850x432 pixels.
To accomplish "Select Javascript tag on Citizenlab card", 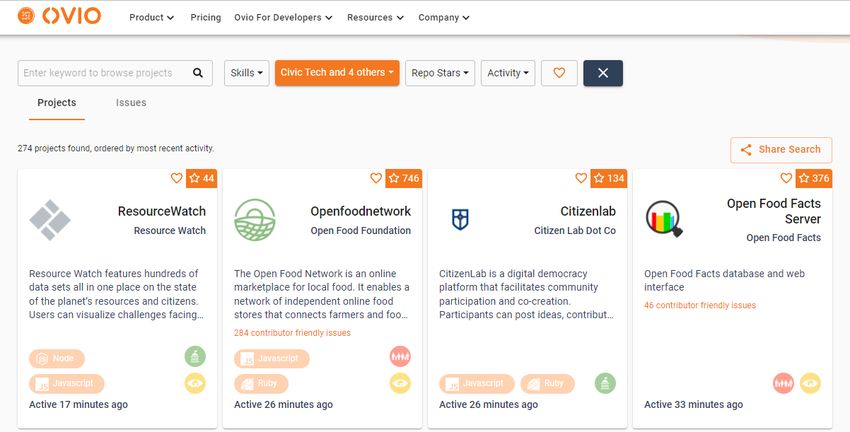I will pos(476,384).
